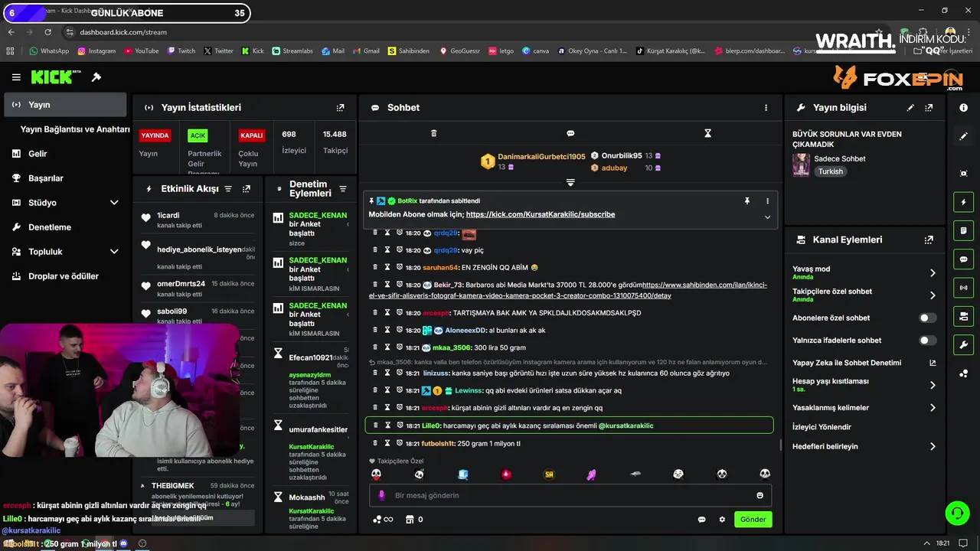
Task: Click the Bir mesaj gönderin input field
Action: (x=570, y=495)
